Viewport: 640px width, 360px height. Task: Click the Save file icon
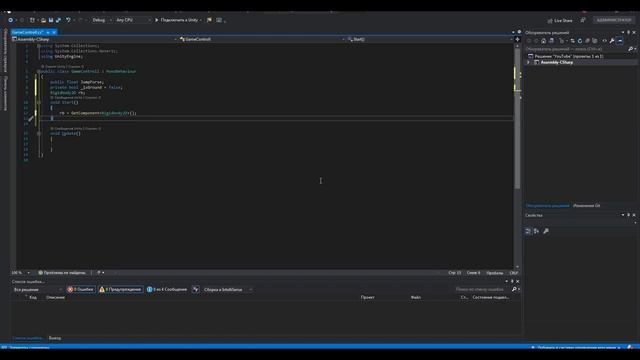point(51,20)
